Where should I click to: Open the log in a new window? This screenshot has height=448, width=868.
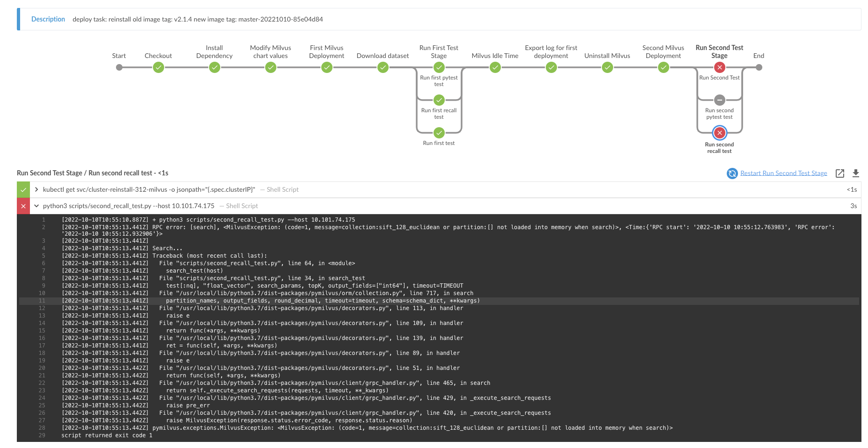pyautogui.click(x=840, y=173)
